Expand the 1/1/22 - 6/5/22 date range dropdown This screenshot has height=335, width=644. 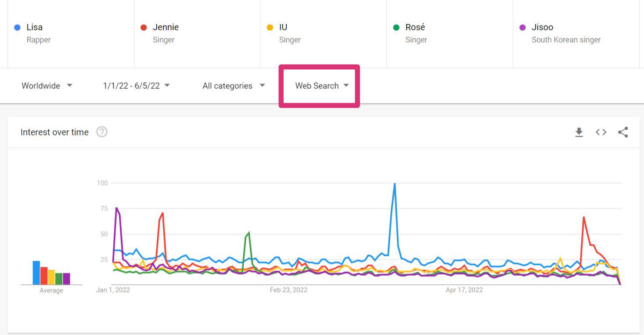(136, 86)
